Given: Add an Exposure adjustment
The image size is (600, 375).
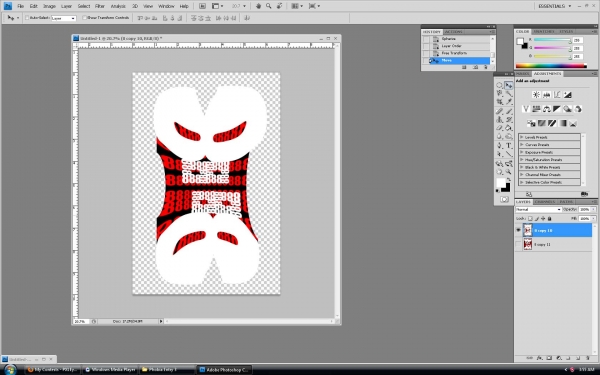Looking at the screenshot, I should point(567,95).
